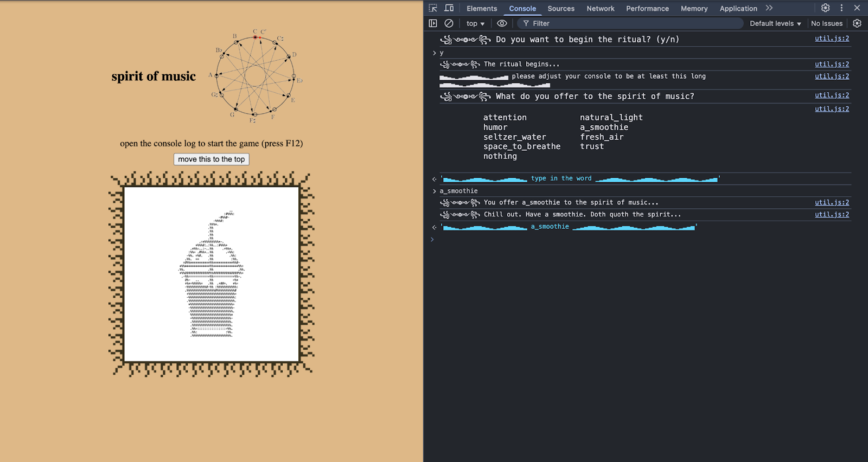Open util.js:2 link beside 'You offer a_smoothie'
The width and height of the screenshot is (868, 462).
tap(832, 202)
